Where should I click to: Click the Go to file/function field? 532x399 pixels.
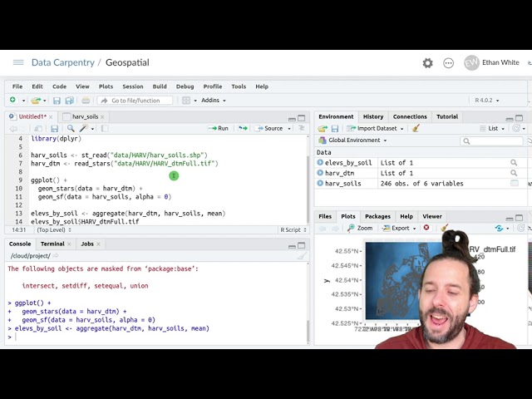[x=135, y=101]
